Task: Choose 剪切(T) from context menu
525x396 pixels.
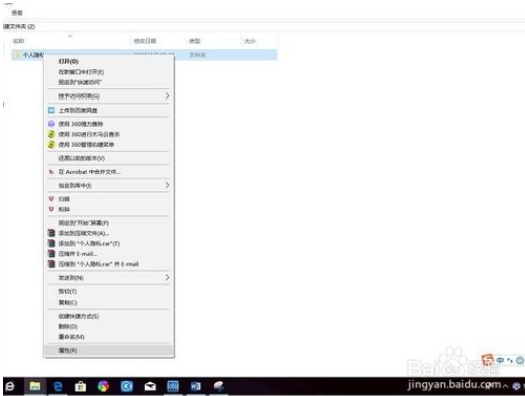Action: coord(68,292)
